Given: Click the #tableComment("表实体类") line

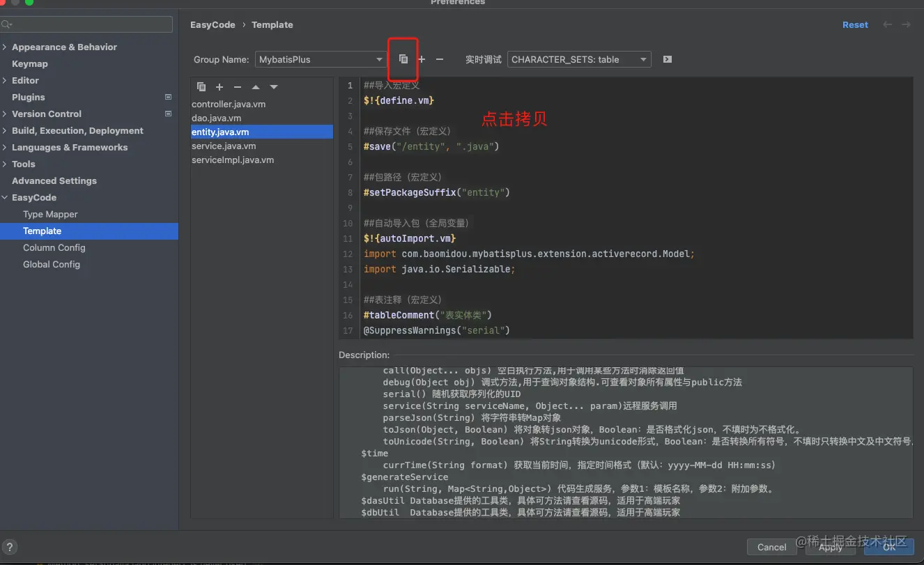Looking at the screenshot, I should tap(428, 315).
